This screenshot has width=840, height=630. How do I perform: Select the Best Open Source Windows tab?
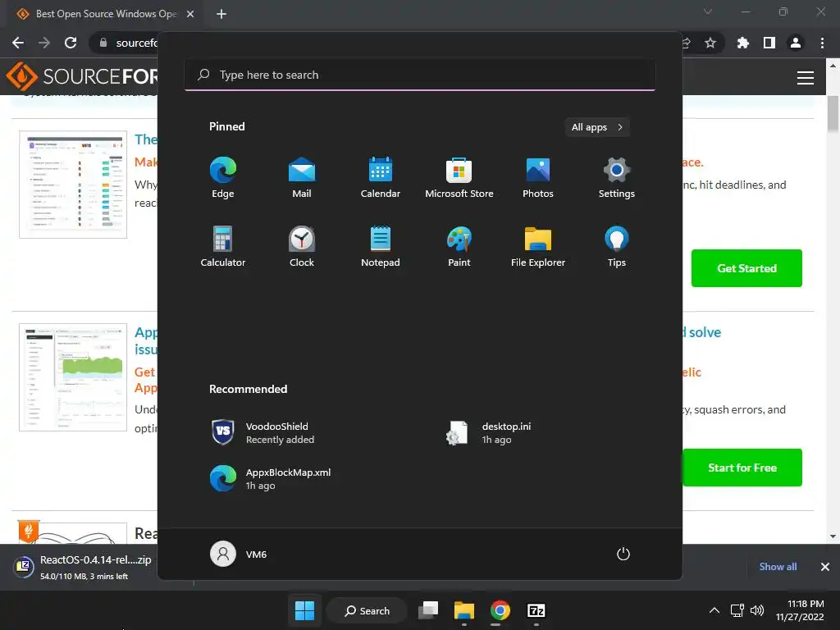pyautogui.click(x=106, y=14)
